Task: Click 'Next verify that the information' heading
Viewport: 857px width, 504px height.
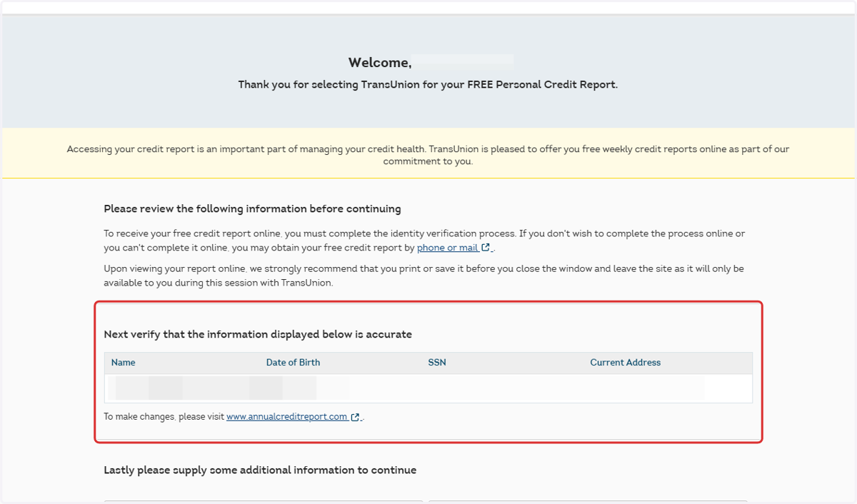Action: 258,334
